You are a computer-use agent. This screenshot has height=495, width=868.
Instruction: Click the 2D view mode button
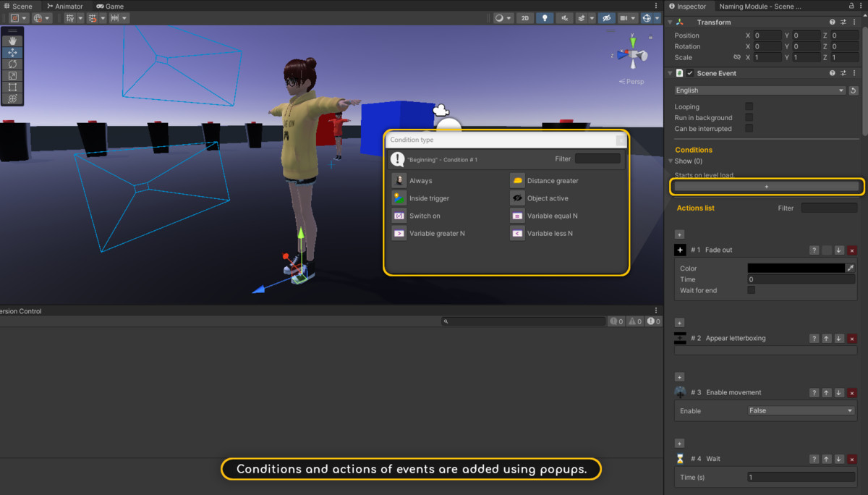[x=526, y=18]
